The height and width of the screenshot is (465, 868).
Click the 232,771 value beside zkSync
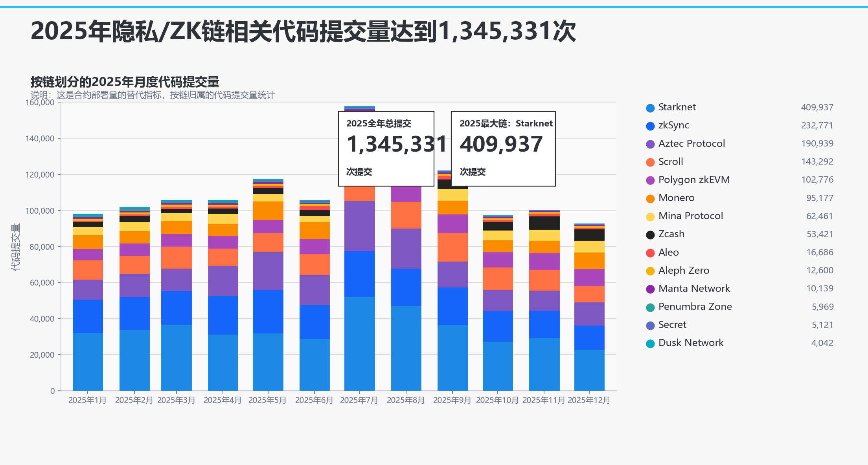pyautogui.click(x=817, y=125)
